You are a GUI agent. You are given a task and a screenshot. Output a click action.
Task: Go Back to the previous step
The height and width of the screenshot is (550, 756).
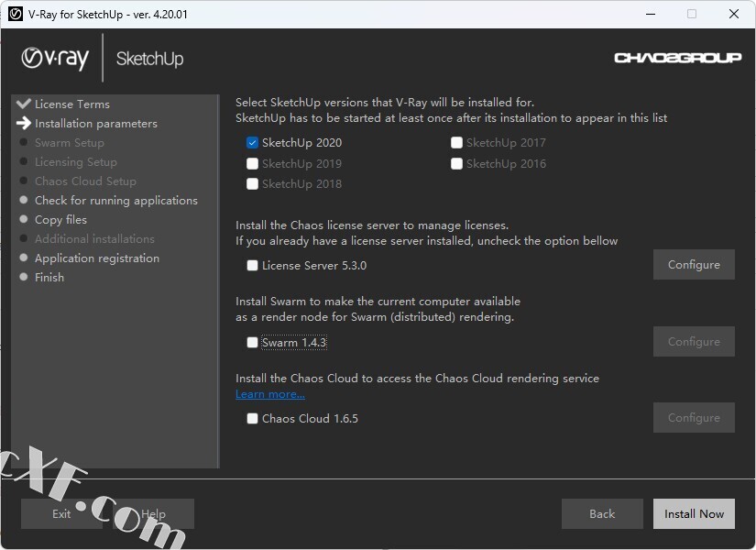(602, 514)
